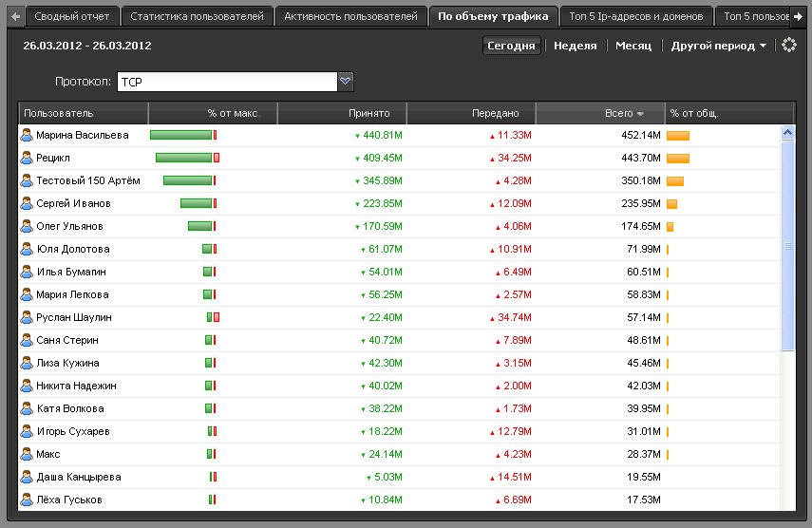
Task: Select the Сегодня period button
Action: pos(511,46)
